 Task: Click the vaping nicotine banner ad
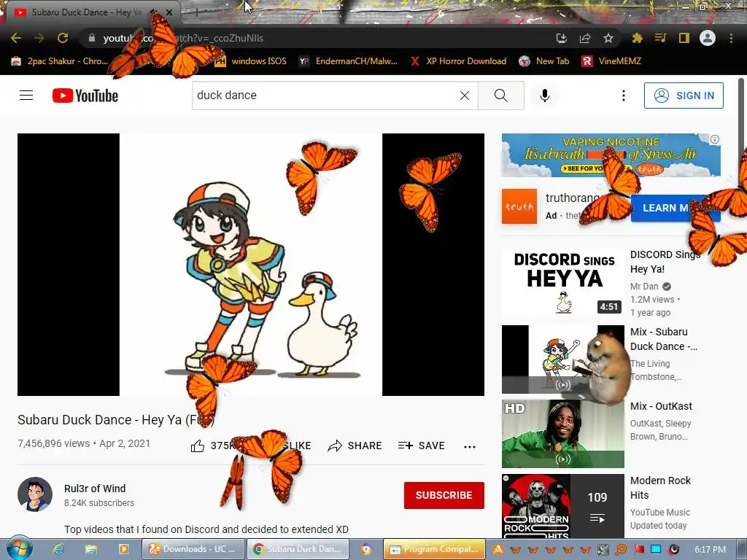[x=611, y=155]
